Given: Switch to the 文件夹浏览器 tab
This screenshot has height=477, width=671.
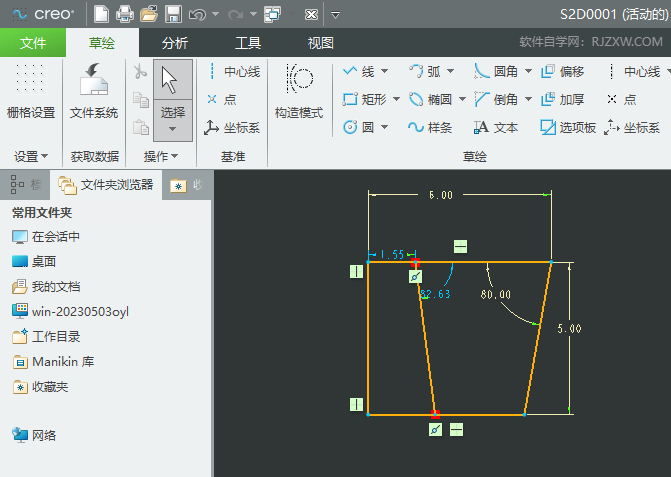Looking at the screenshot, I should tap(106, 185).
